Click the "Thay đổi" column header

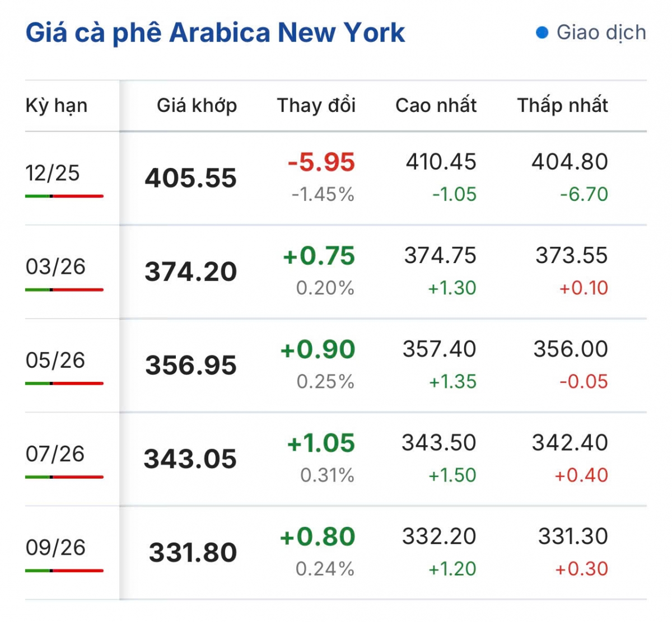click(x=316, y=105)
